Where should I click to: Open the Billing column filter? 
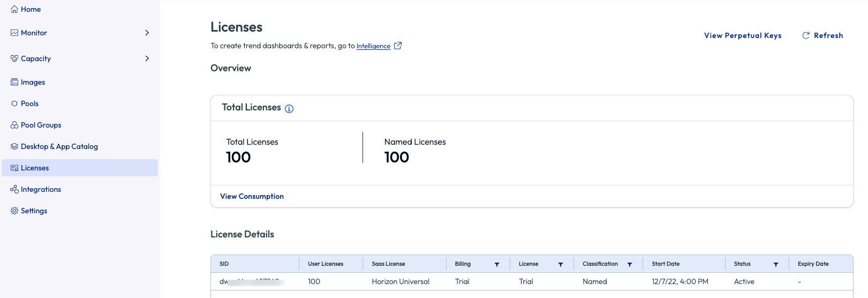497,265
